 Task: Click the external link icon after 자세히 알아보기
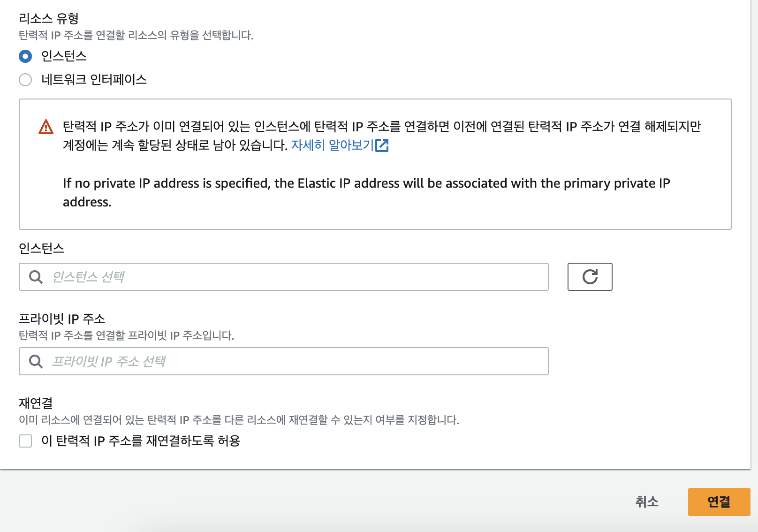(x=382, y=145)
